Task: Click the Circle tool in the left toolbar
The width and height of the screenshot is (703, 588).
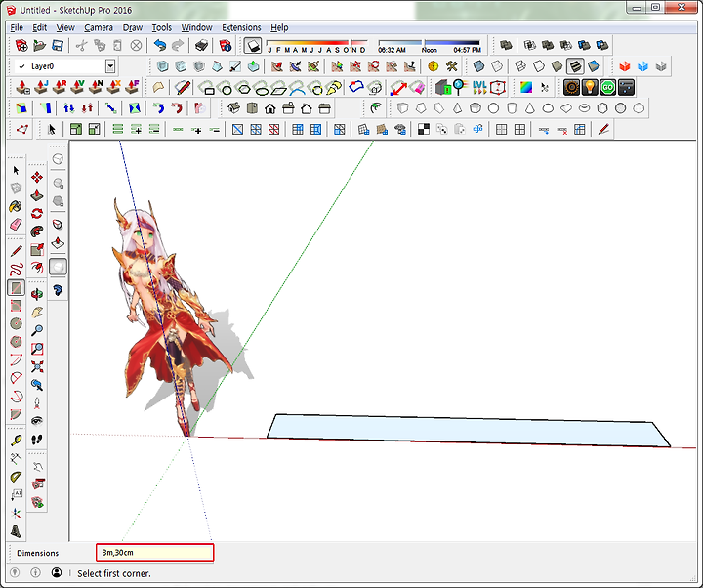Action: pos(17,324)
